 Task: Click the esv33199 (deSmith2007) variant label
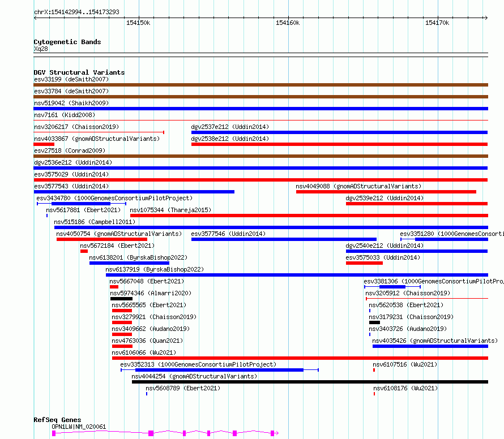pyautogui.click(x=71, y=79)
